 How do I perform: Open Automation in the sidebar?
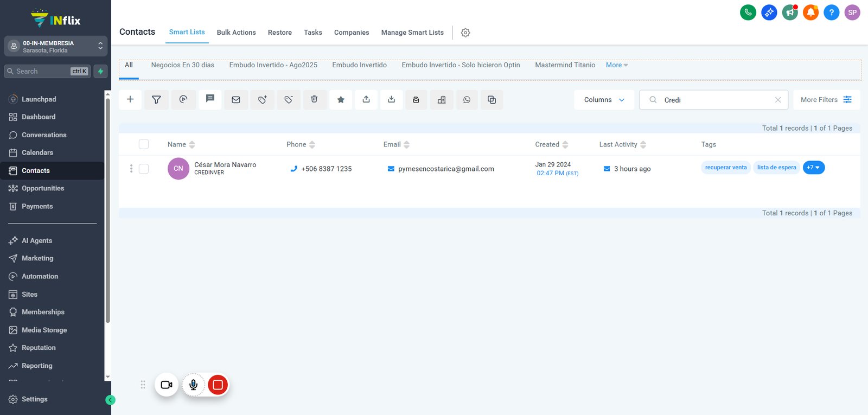(x=40, y=276)
